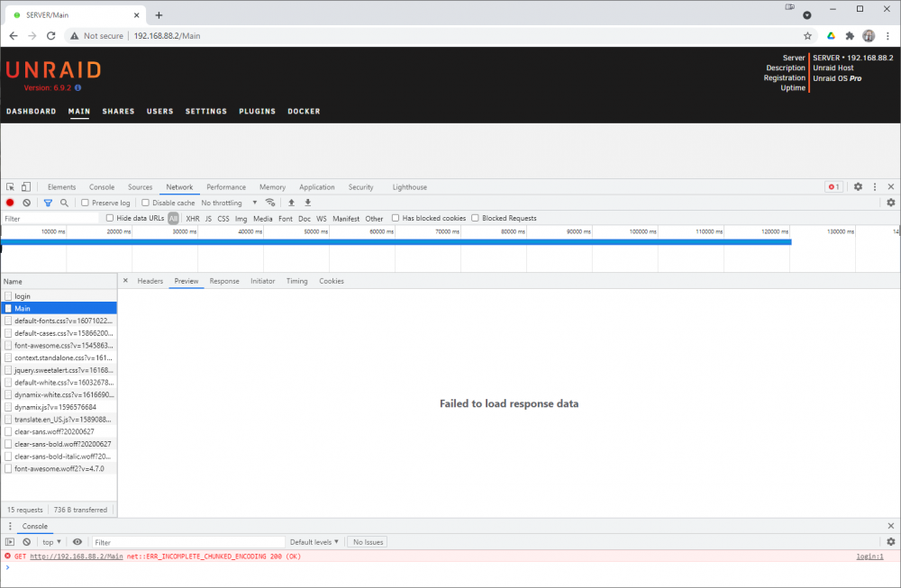Click the network Filter input field
Image resolution: width=901 pixels, height=588 pixels.
(x=50, y=219)
